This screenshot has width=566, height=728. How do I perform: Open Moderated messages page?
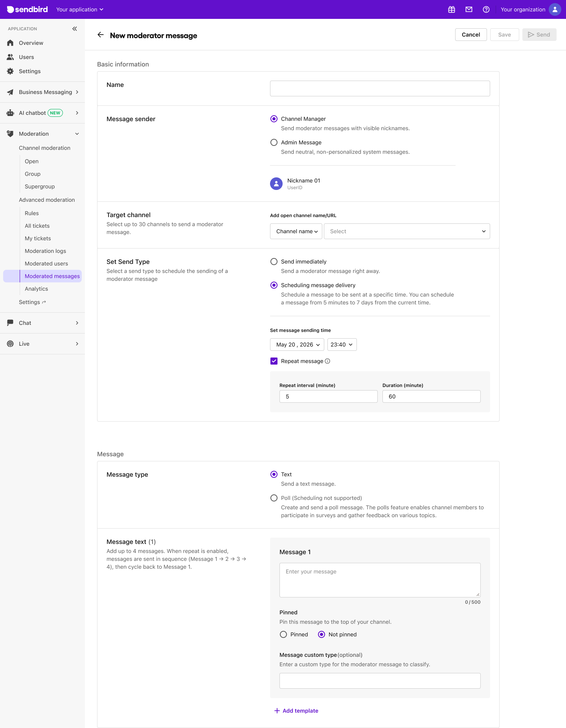tap(42, 276)
